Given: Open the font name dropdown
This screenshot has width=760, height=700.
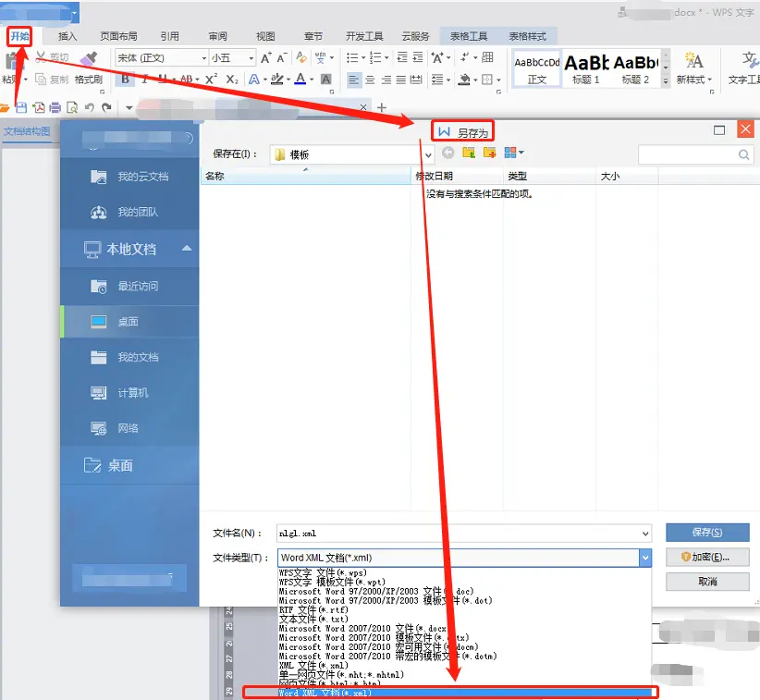Looking at the screenshot, I should [204, 58].
